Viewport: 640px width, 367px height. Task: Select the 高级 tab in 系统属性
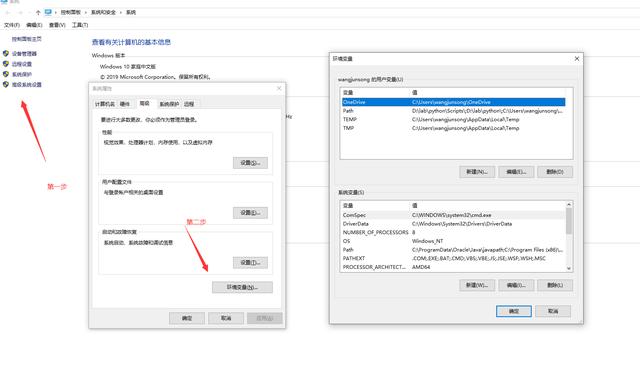(144, 103)
